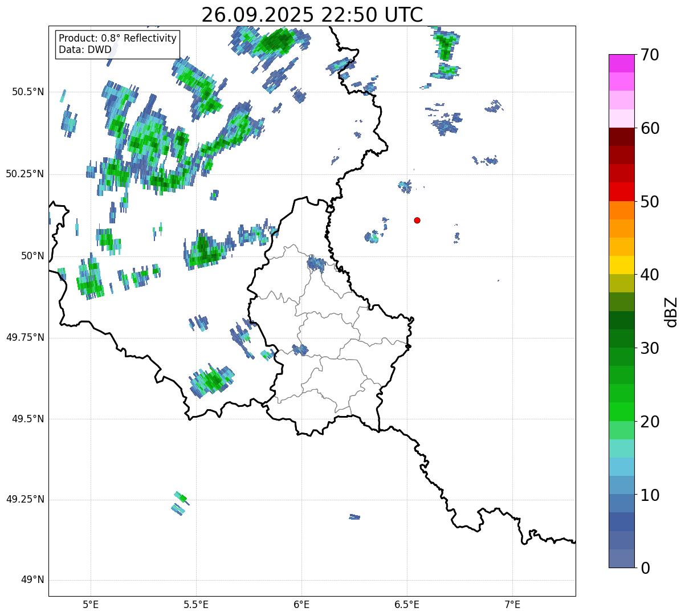Click the longitude label '5°E'
The width and height of the screenshot is (685, 616).
pos(91,604)
